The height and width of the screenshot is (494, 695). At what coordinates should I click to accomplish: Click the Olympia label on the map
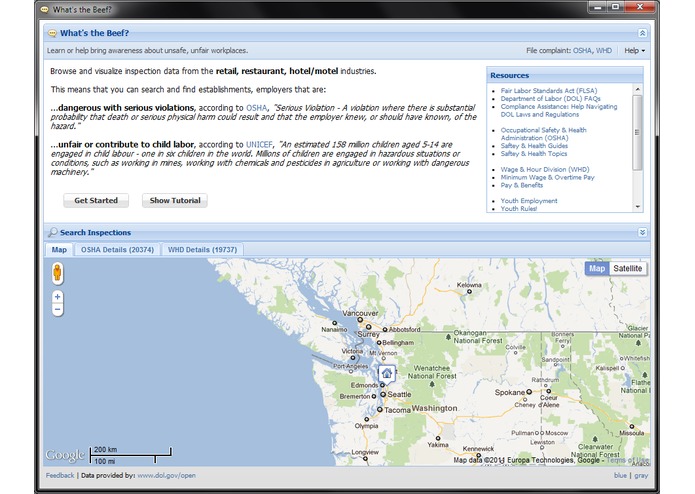point(366,426)
